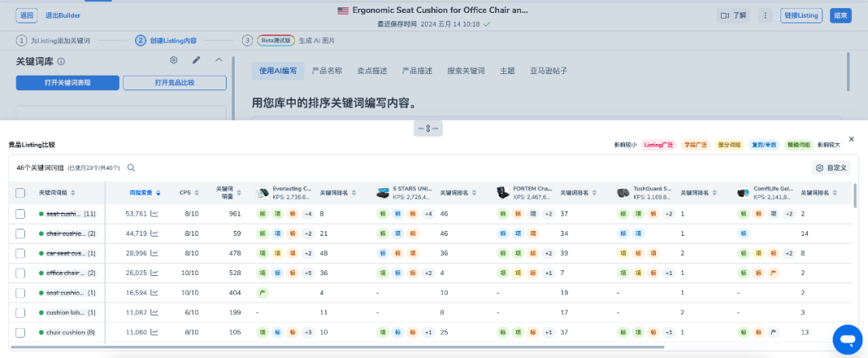868x358 pixels.
Task: Go to step 1 为Listing添加关键词
Action: [x=53, y=40]
